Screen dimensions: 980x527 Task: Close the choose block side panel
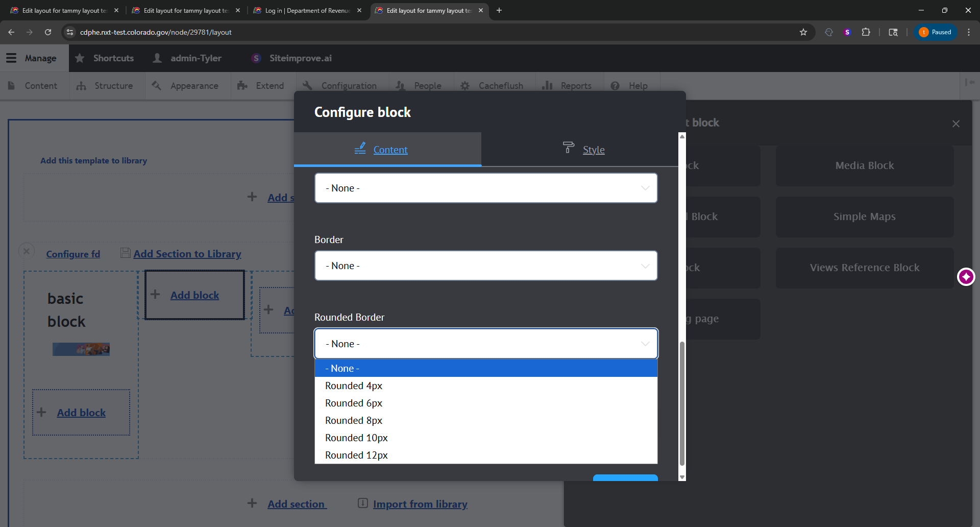[x=956, y=124]
